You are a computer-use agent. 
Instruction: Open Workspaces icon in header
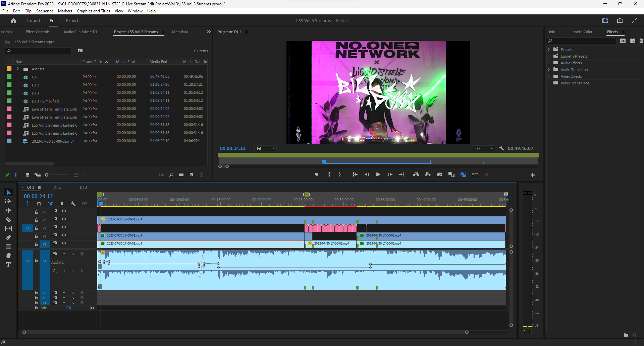point(605,20)
